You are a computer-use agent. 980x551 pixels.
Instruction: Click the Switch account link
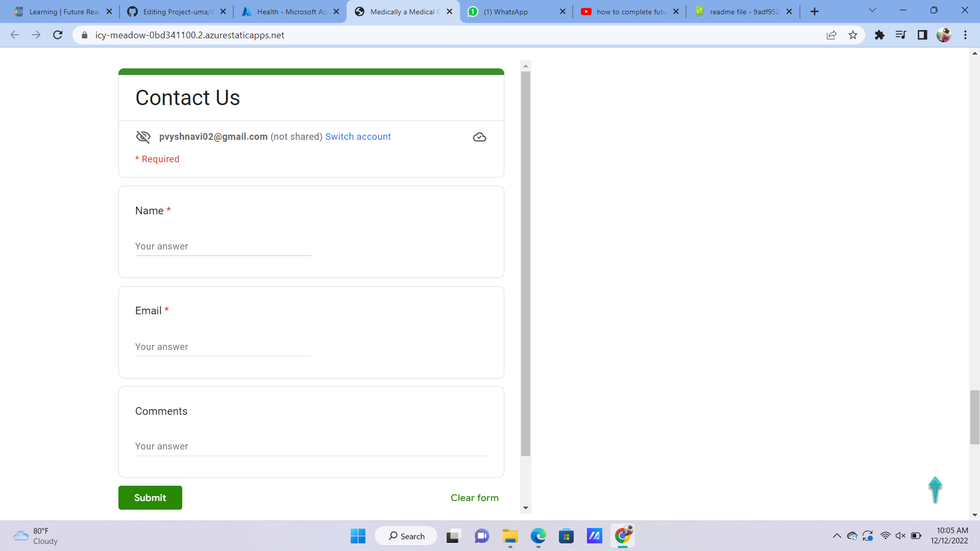(358, 137)
